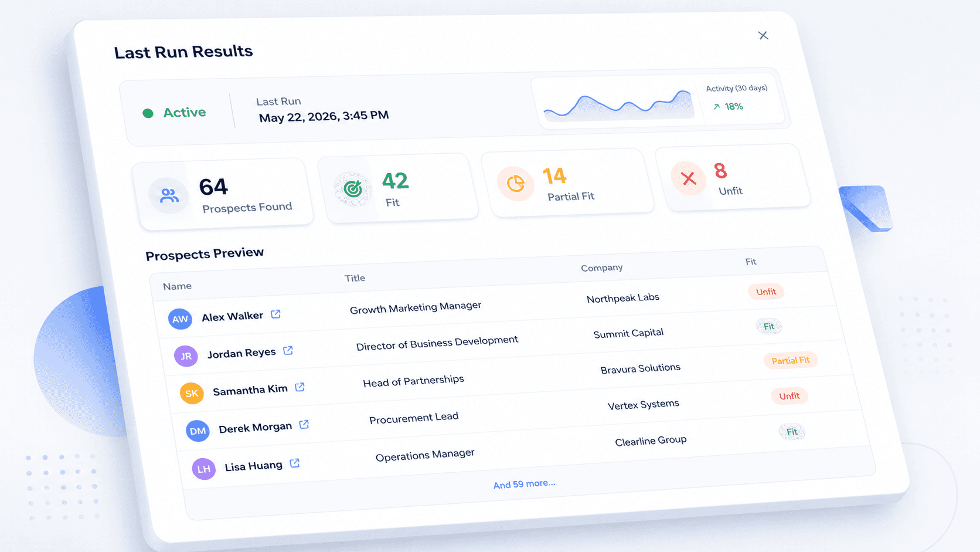Click the title 'Operations Manager'

tap(425, 455)
